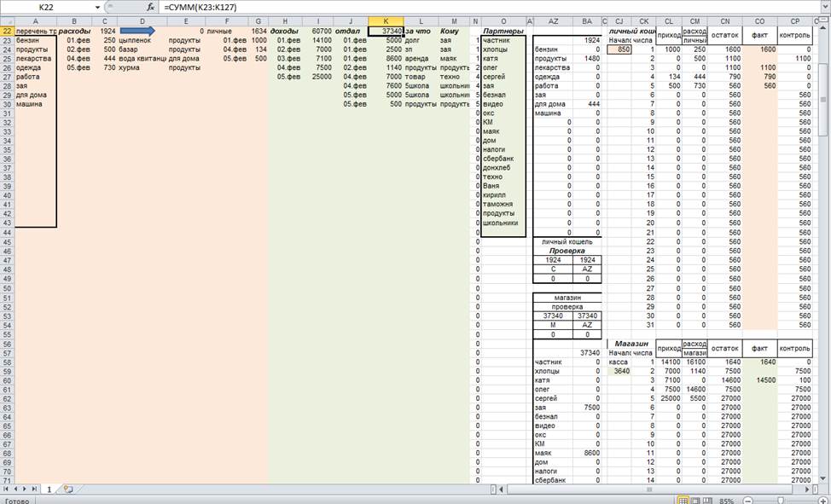Select cell K22 with value 37340

pyautogui.click(x=386, y=32)
